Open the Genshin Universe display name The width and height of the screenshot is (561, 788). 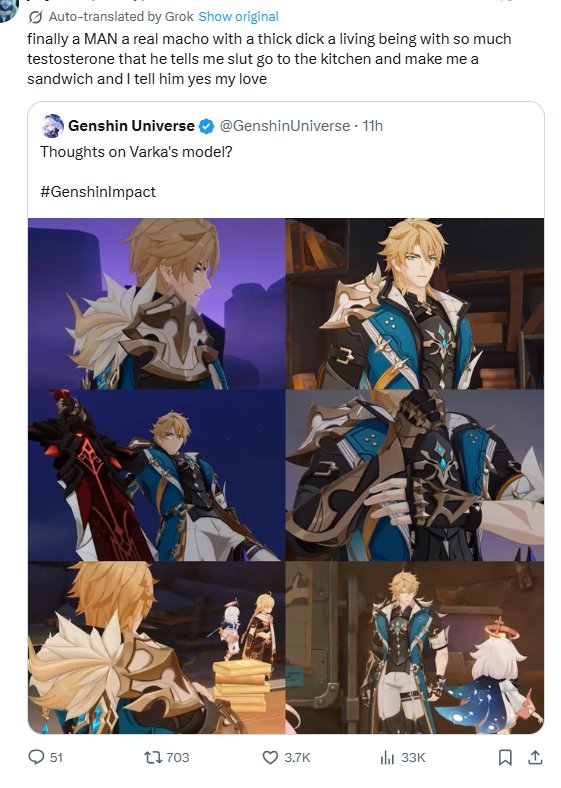pos(131,126)
